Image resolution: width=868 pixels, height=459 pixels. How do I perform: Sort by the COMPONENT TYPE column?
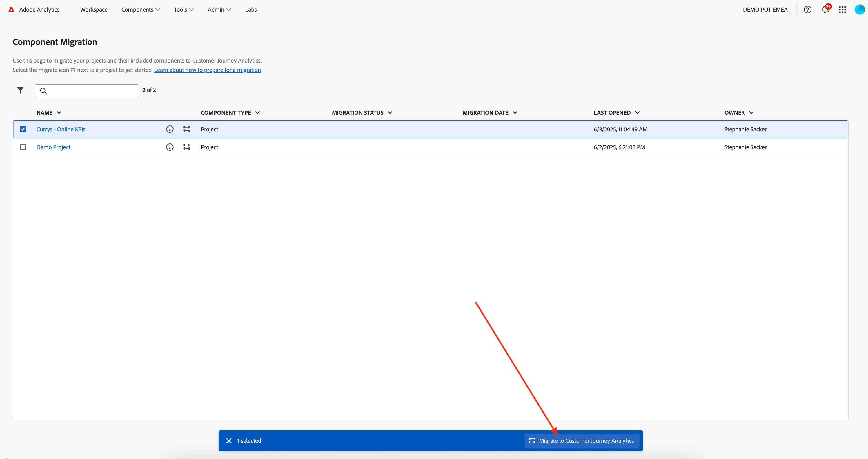(230, 113)
